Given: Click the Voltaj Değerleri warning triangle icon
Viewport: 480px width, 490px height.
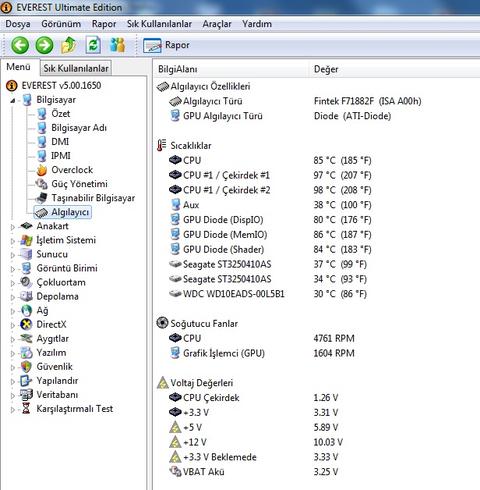Looking at the screenshot, I should click(162, 383).
